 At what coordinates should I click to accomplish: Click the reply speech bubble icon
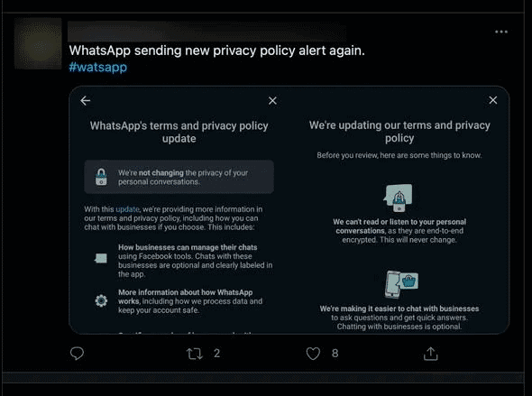click(77, 354)
